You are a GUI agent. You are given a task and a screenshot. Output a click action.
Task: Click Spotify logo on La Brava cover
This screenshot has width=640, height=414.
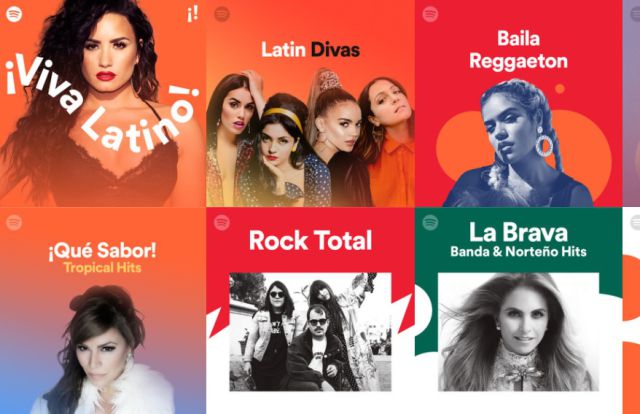(430, 223)
